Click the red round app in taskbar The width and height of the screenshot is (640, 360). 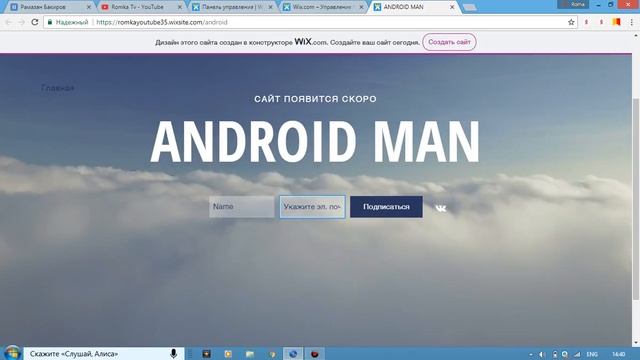[x=314, y=354]
